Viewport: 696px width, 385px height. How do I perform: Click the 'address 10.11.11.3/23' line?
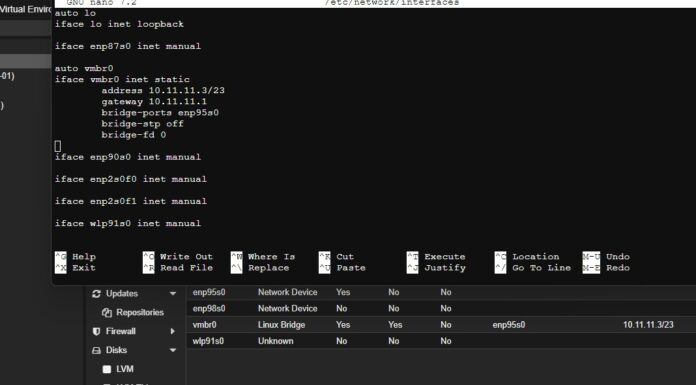tap(163, 91)
